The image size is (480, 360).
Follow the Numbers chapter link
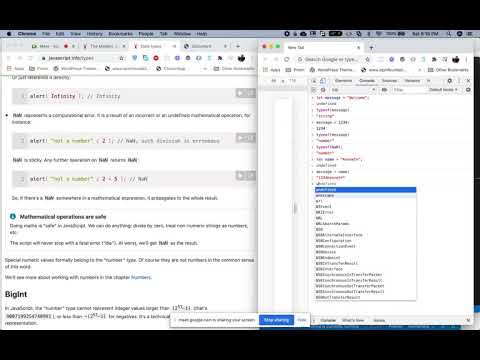pyautogui.click(x=141, y=277)
